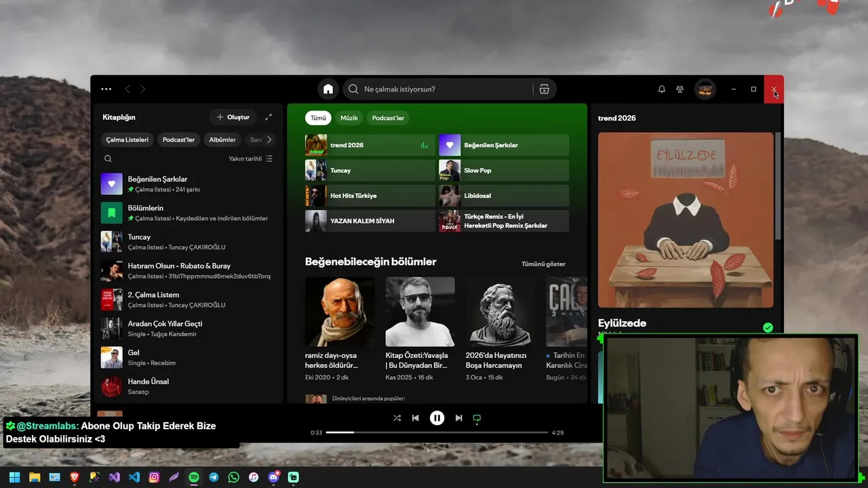This screenshot has height=488, width=868.
Task: Toggle repeat mode
Action: tap(477, 418)
